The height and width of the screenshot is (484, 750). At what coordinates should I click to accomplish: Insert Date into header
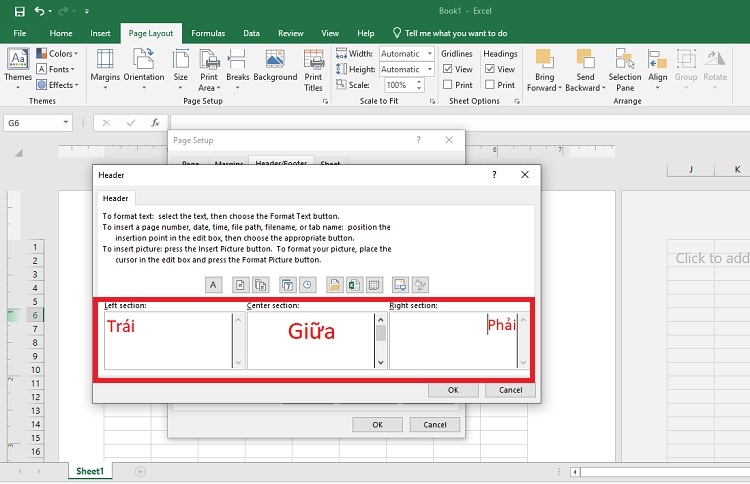[x=287, y=284]
